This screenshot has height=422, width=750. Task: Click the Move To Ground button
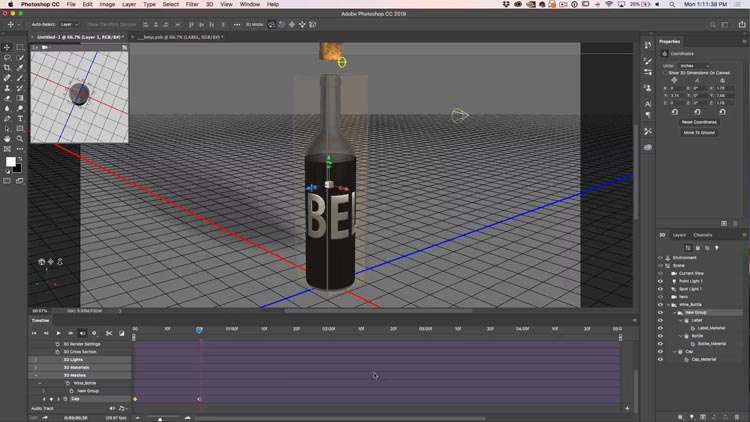coord(699,133)
